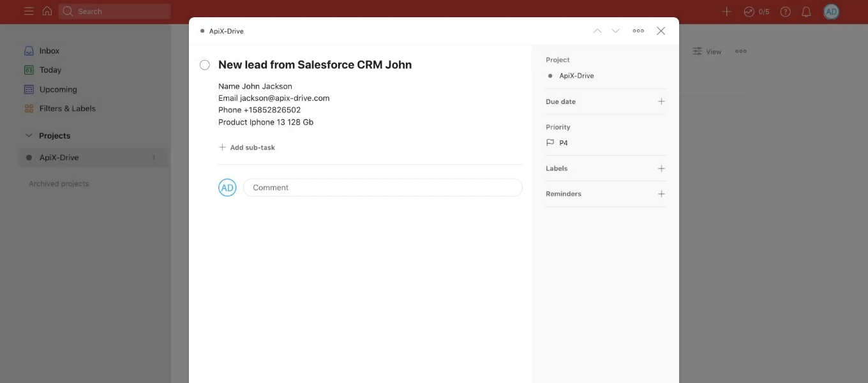This screenshot has width=868, height=383.
Task: Open the Today view
Action: tap(50, 70)
